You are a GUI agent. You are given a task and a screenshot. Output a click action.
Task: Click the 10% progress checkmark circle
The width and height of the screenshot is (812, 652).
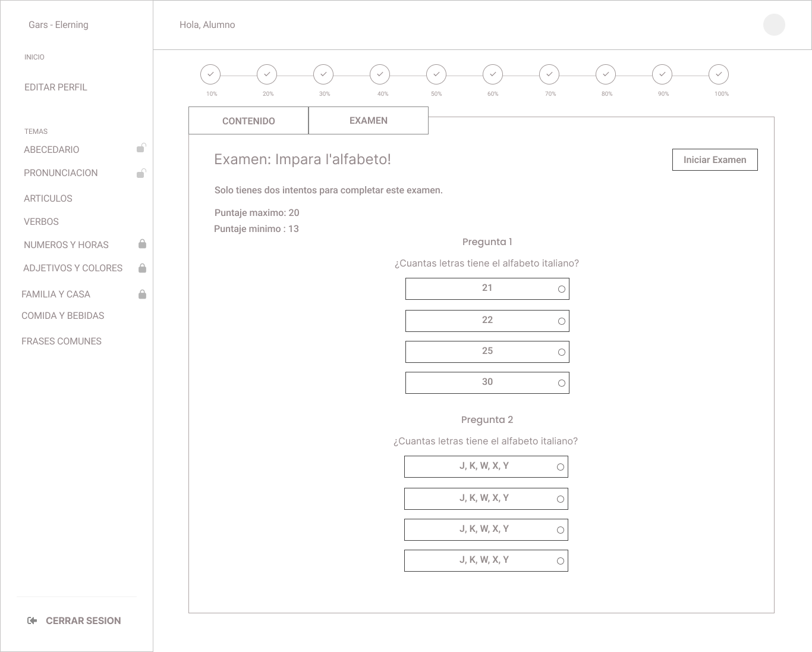pos(210,74)
